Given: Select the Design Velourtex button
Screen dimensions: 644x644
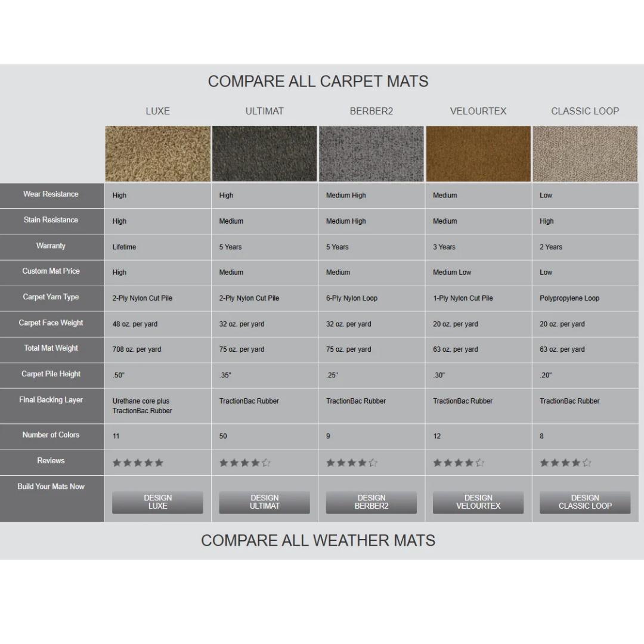Looking at the screenshot, I should click(478, 502).
